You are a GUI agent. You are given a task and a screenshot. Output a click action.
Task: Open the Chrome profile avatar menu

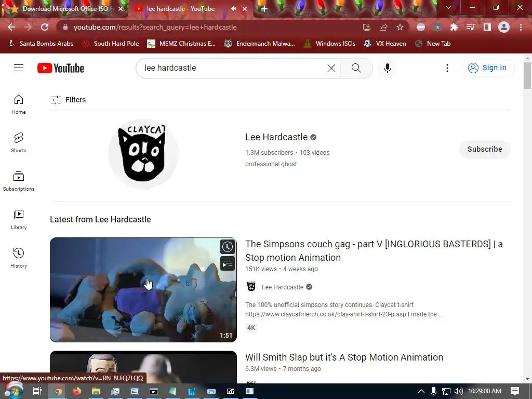[504, 27]
